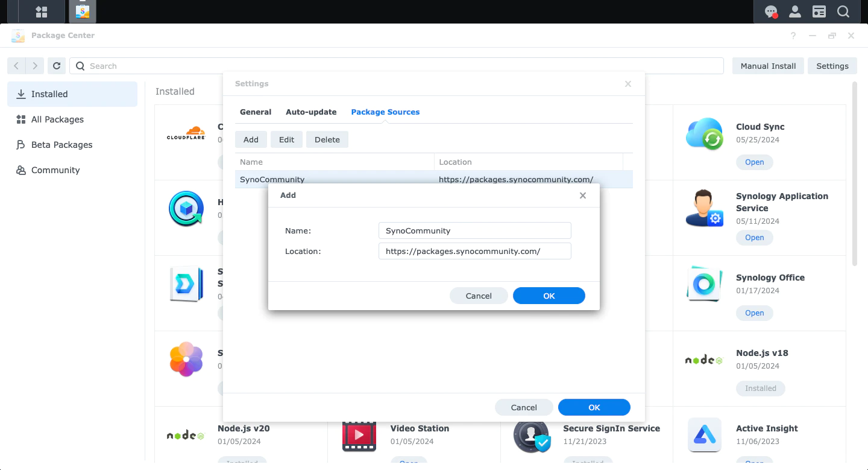Click the Package Center vertical scrollbar
The width and height of the screenshot is (868, 470).
coord(854,174)
